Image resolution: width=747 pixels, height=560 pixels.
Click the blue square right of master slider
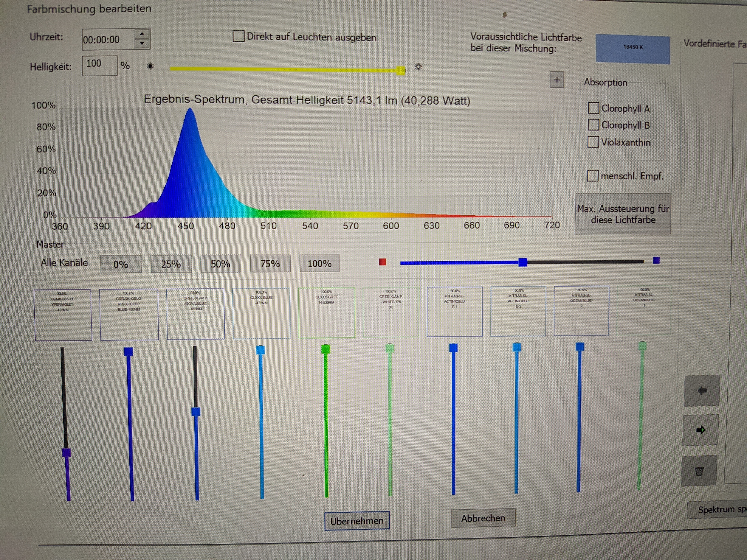coord(656,260)
